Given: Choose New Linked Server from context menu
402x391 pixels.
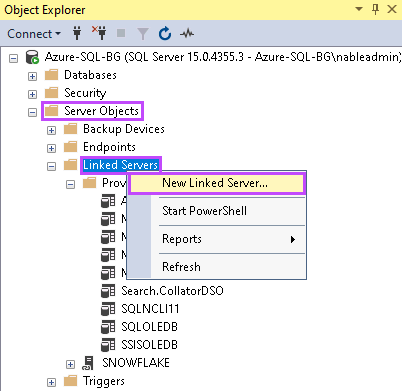Looking at the screenshot, I should pyautogui.click(x=217, y=183).
